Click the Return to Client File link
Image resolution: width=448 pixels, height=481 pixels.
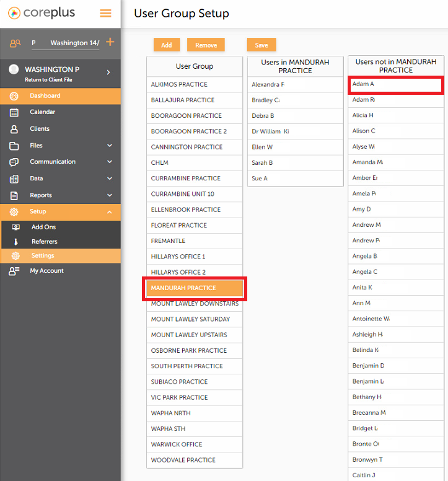coord(48,80)
